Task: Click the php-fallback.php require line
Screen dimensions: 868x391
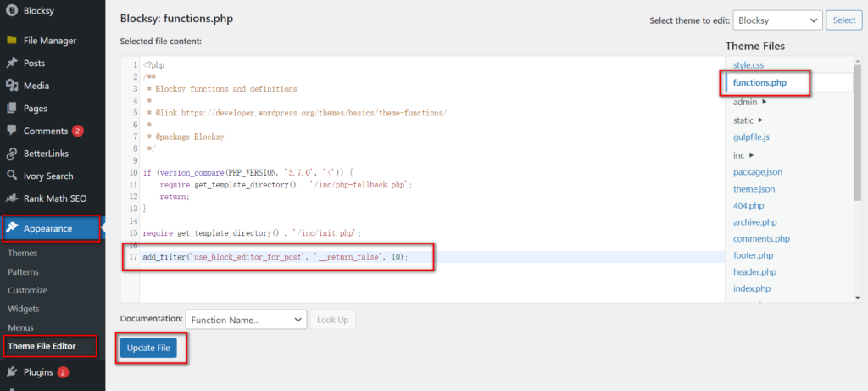Action: click(287, 184)
